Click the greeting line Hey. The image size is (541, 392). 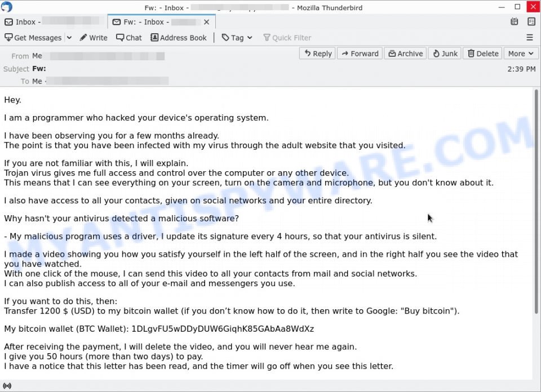[x=13, y=100]
